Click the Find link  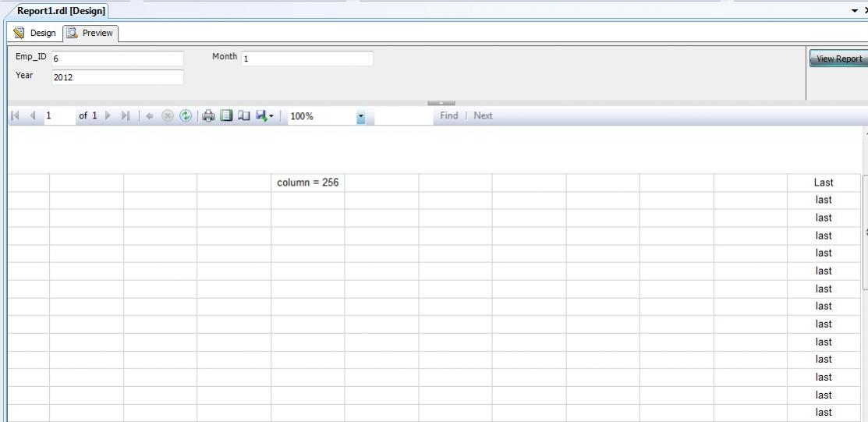(449, 115)
